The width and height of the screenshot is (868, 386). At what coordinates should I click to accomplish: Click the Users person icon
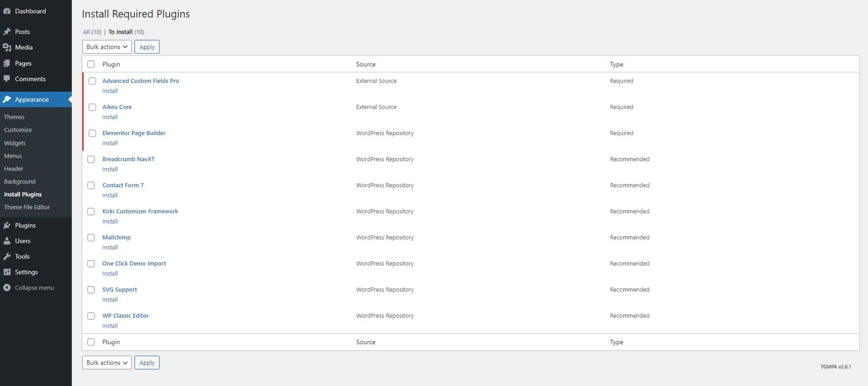pyautogui.click(x=7, y=241)
